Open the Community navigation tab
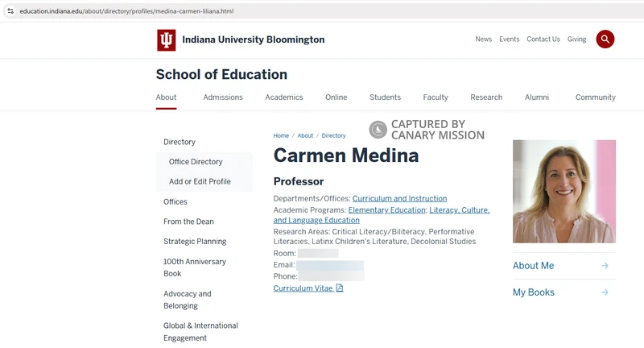The width and height of the screenshot is (644, 348). click(595, 97)
